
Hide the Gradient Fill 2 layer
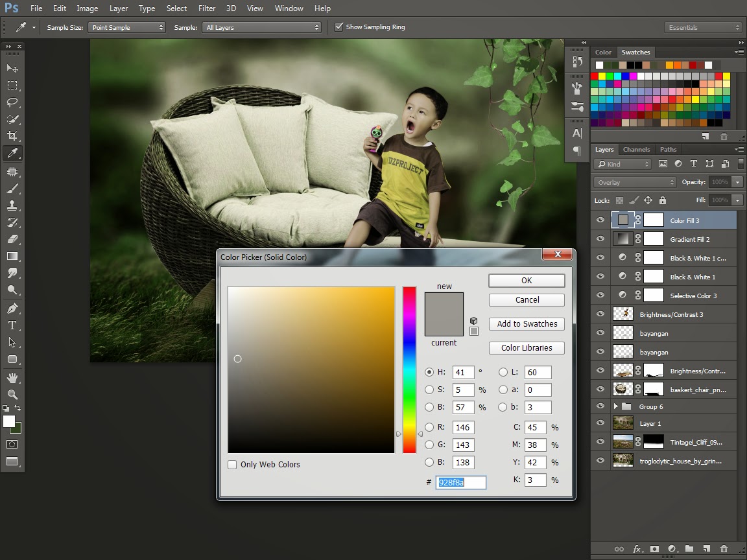[x=600, y=239]
